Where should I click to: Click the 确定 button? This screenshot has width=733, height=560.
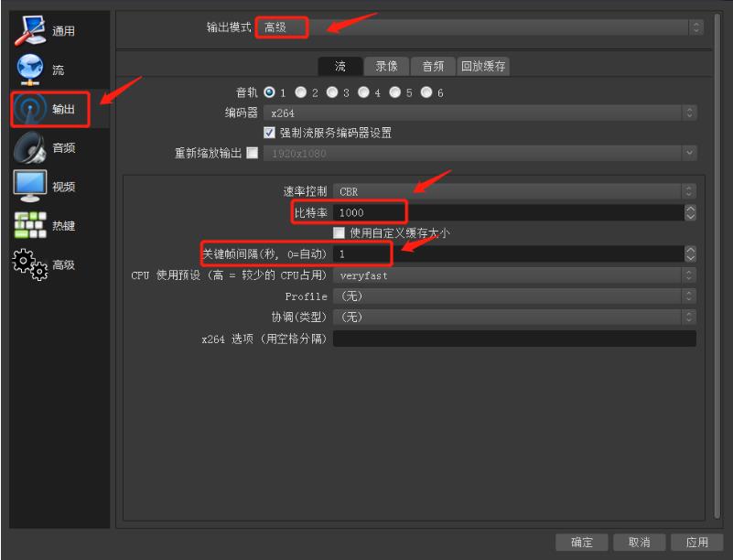(581, 543)
